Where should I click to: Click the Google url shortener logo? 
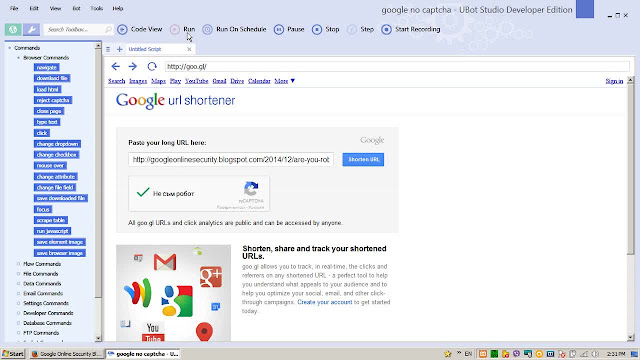tap(176, 100)
